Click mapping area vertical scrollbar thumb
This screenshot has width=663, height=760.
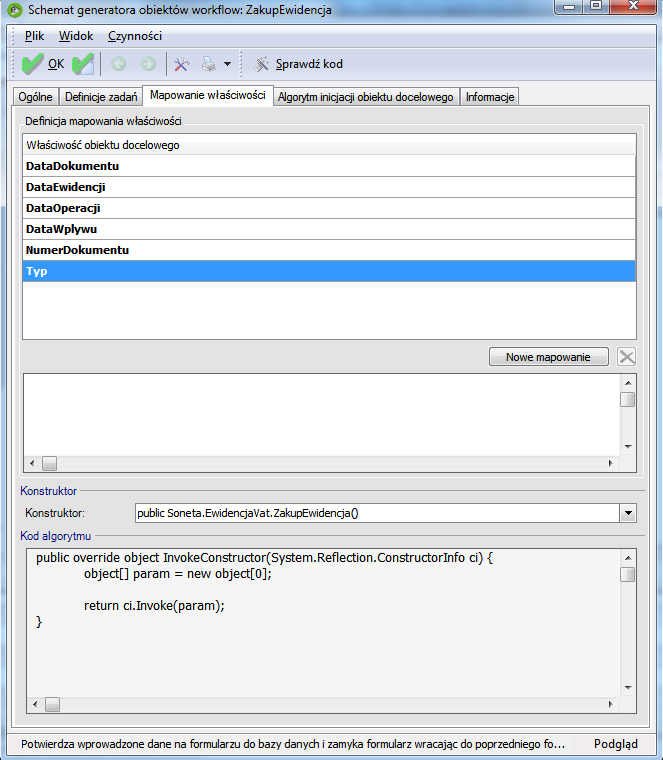pyautogui.click(x=628, y=399)
